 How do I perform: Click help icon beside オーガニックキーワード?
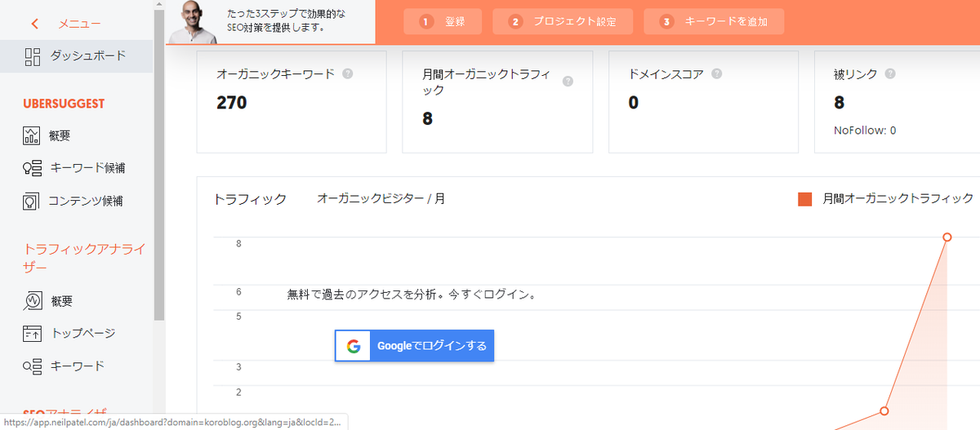(348, 73)
